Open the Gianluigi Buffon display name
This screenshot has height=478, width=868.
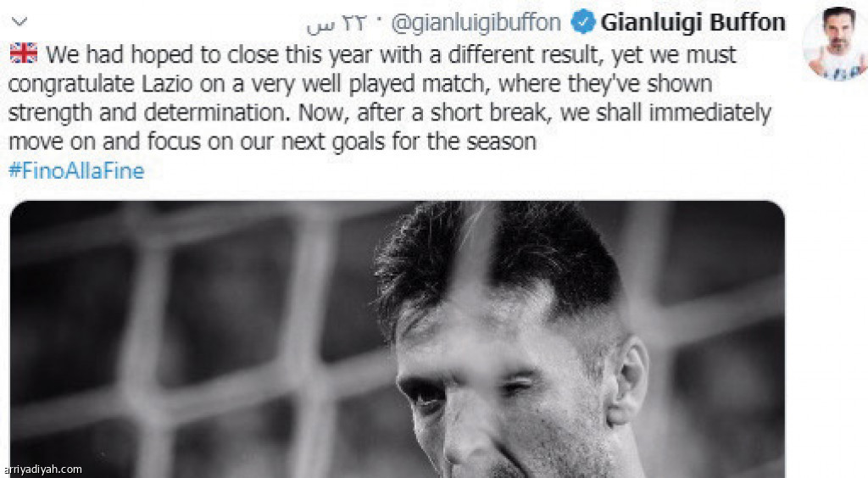click(693, 23)
